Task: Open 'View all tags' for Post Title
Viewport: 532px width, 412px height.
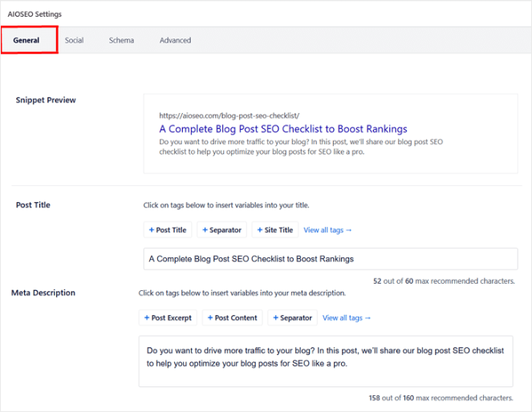Action: 327,230
